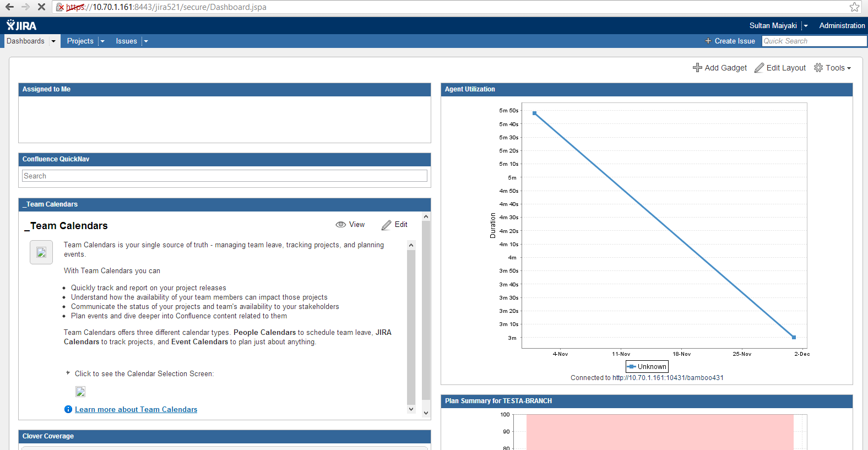
Task: Go back using the browser back arrow
Action: click(10, 7)
